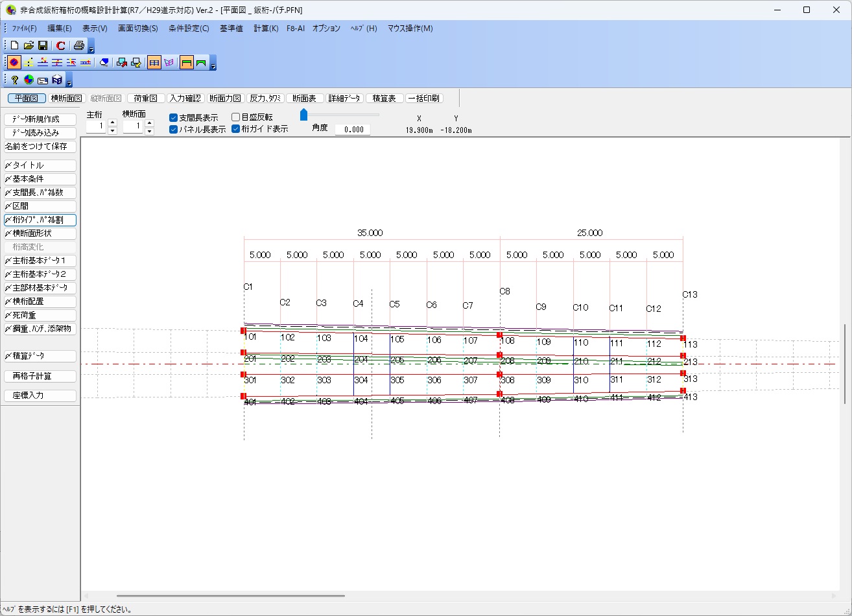The width and height of the screenshot is (852, 616).
Task: Click the colored pie circle icon
Action: (x=29, y=80)
